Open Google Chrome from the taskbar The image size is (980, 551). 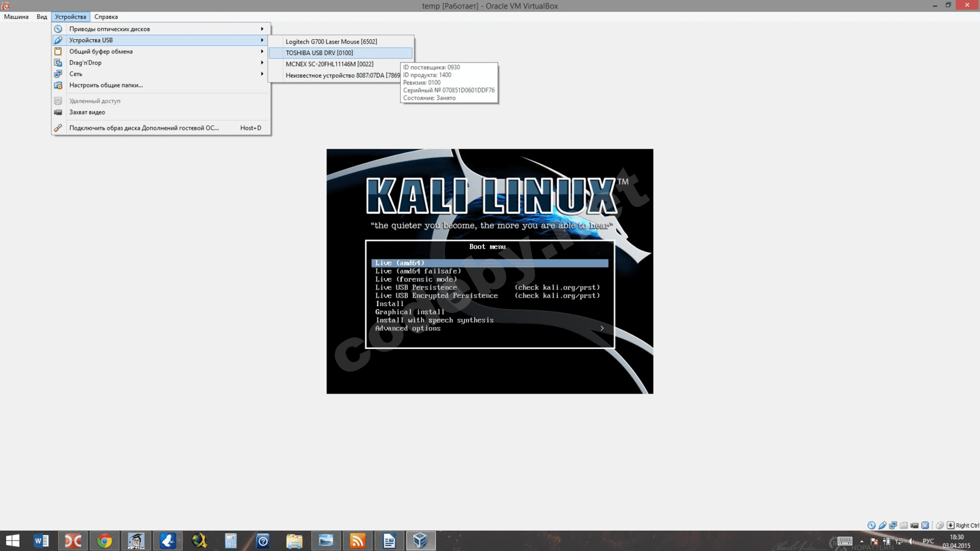tap(105, 541)
